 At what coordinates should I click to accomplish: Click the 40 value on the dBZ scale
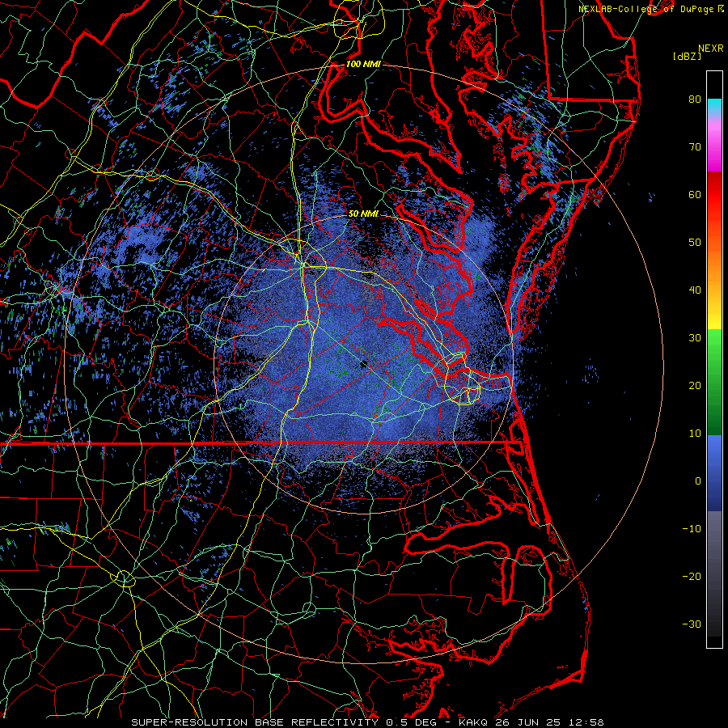pos(695,290)
